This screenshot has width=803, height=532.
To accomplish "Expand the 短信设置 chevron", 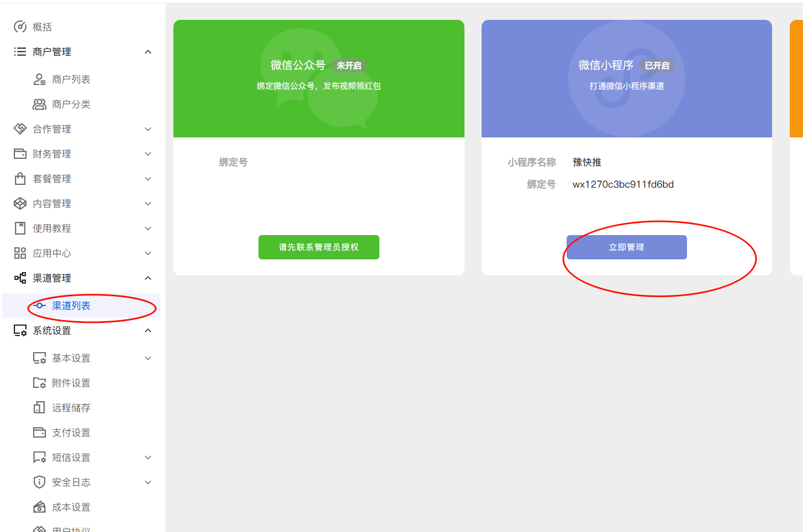I will click(x=148, y=457).
